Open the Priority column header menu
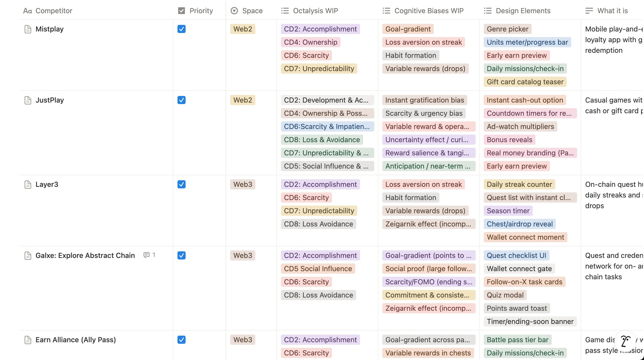644x360 pixels. coord(200,11)
